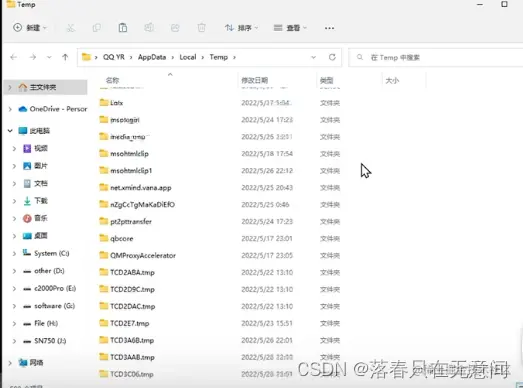Image resolution: width=523 pixels, height=388 pixels.
Task: Open the Sort (排序) dropdown
Action: [x=241, y=28]
